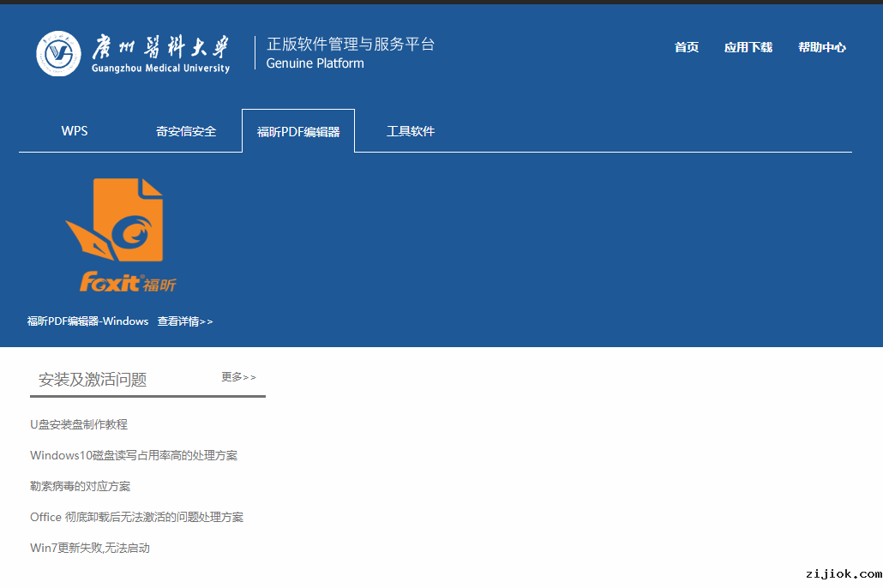Open the Office 彻底卸载后无法激活 article link
Screen dimensions: 883x588
point(136,517)
